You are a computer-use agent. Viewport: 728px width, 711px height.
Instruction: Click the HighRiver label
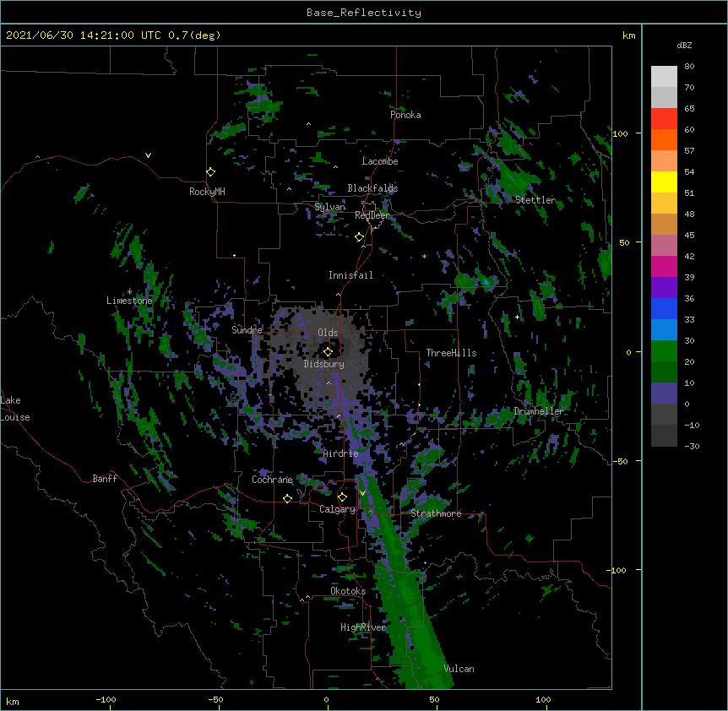pos(363,627)
